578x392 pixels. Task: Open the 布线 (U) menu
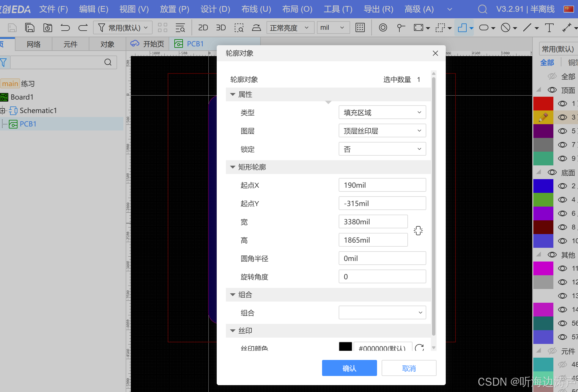click(x=256, y=9)
